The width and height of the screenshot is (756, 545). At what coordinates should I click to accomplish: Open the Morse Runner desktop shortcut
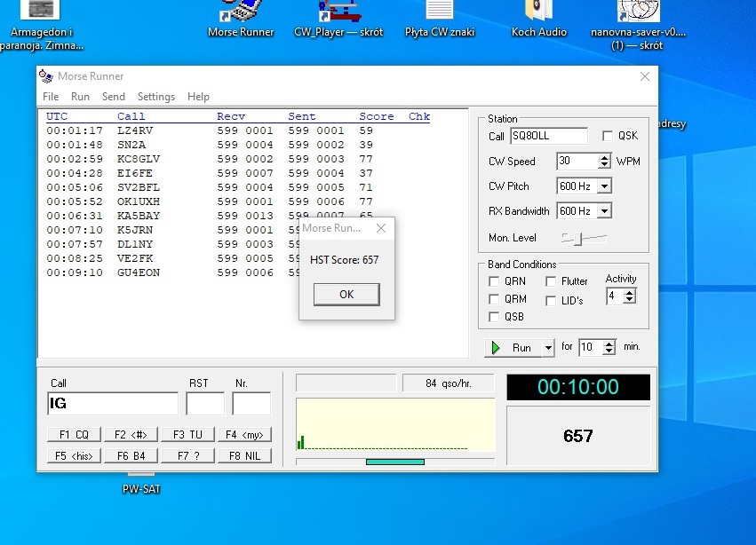(x=241, y=20)
